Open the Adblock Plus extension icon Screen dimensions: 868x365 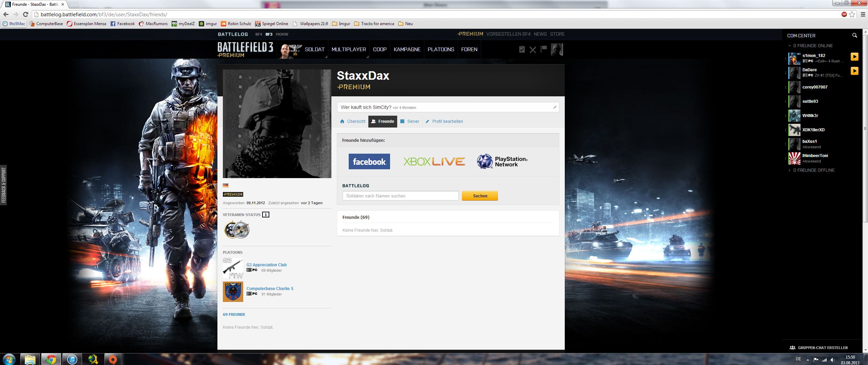pos(844,14)
